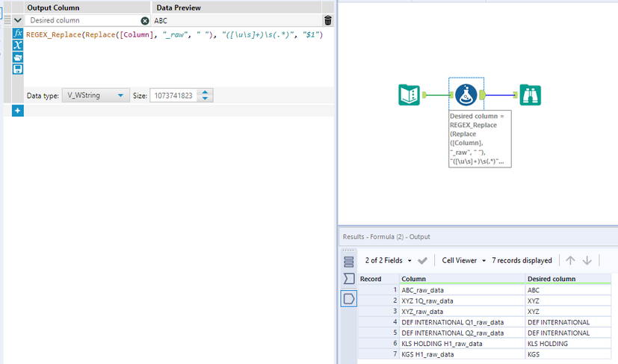This screenshot has height=364, width=618.
Task: Select the XYZ result cell in record 3
Action: click(x=568, y=312)
